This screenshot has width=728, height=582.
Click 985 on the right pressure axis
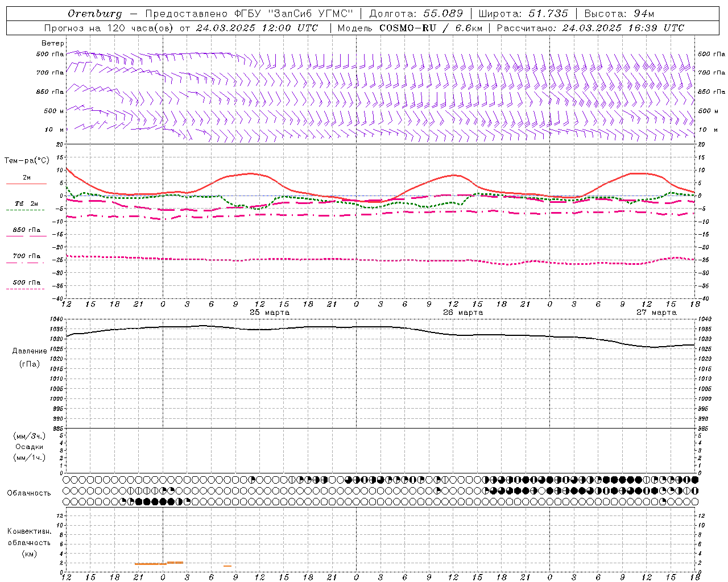[704, 429]
